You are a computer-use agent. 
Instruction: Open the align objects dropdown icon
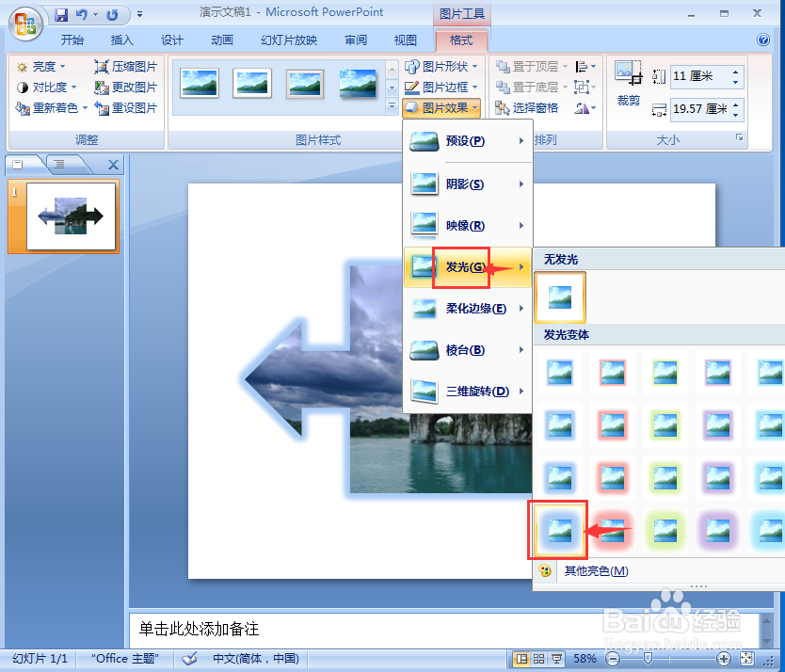tap(585, 67)
